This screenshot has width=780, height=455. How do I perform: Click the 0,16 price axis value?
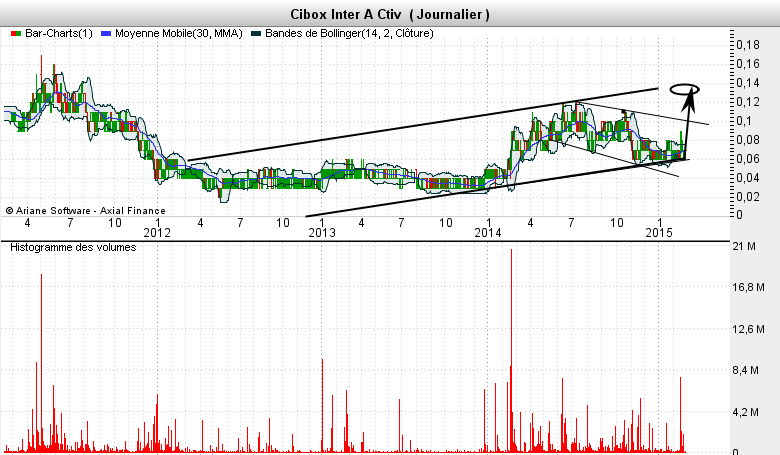coord(748,64)
